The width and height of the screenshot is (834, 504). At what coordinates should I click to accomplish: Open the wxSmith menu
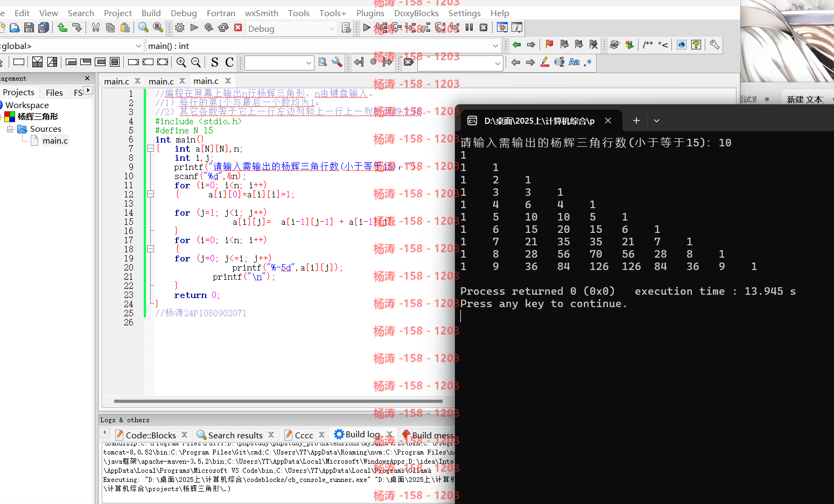click(262, 13)
